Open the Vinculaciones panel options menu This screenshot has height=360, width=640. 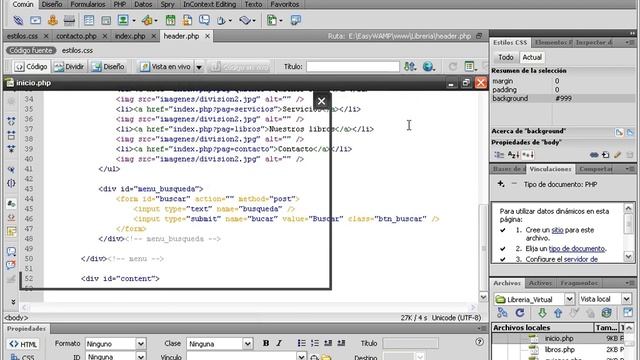pyautogui.click(x=630, y=169)
